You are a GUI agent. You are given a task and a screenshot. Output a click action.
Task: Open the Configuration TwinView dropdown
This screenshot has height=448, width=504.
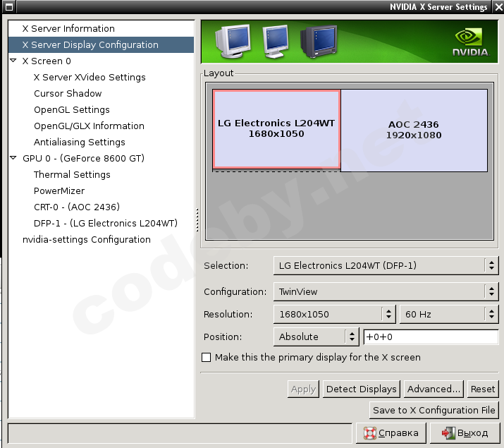pyautogui.click(x=386, y=291)
